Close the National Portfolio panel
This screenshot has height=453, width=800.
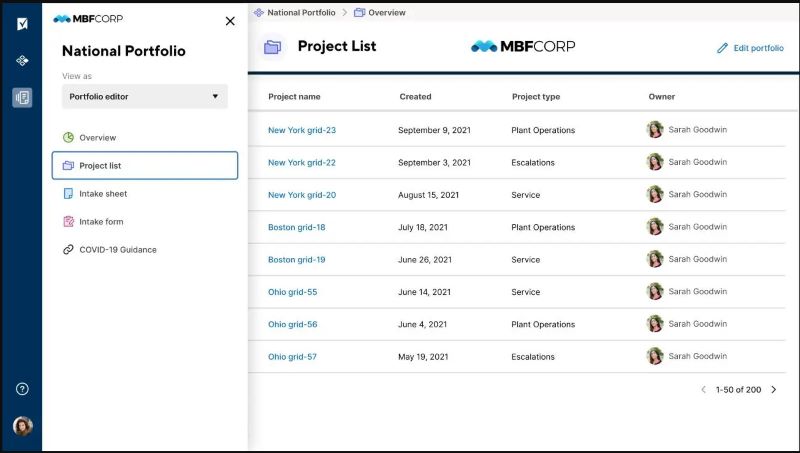pos(230,21)
